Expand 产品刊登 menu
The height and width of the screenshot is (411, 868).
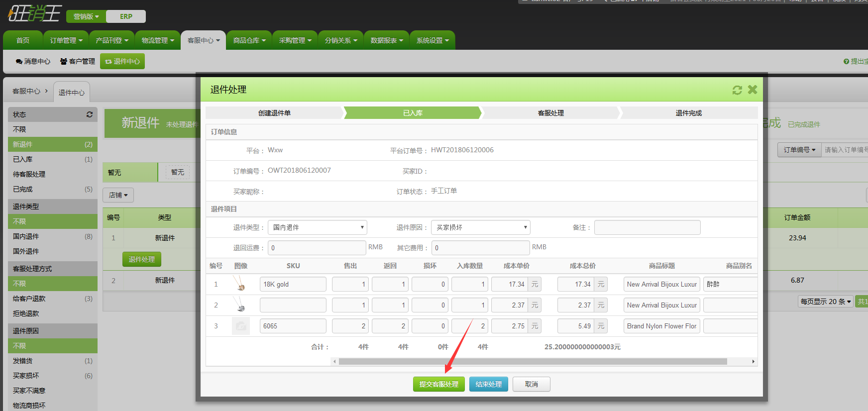[112, 40]
